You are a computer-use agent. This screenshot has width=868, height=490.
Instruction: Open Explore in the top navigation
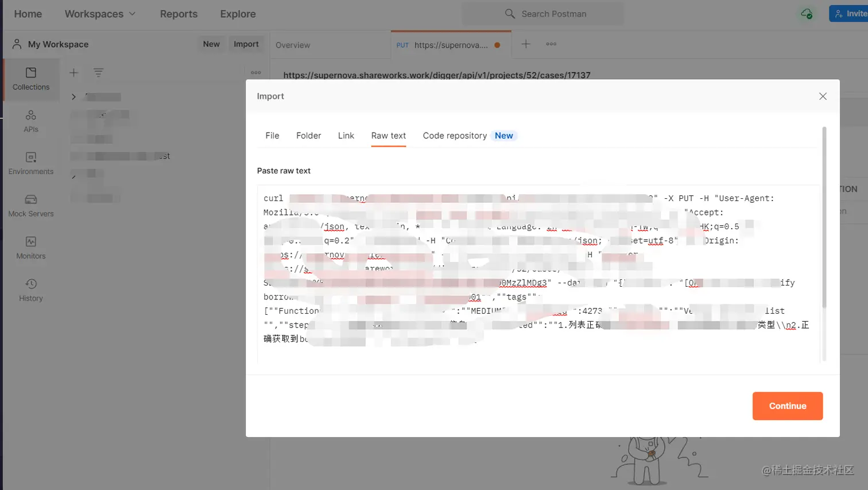[x=238, y=14]
